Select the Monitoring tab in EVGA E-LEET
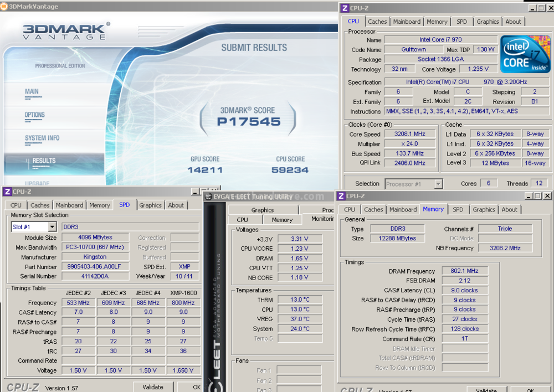Image resolution: width=554 pixels, height=392 pixels. (322, 219)
